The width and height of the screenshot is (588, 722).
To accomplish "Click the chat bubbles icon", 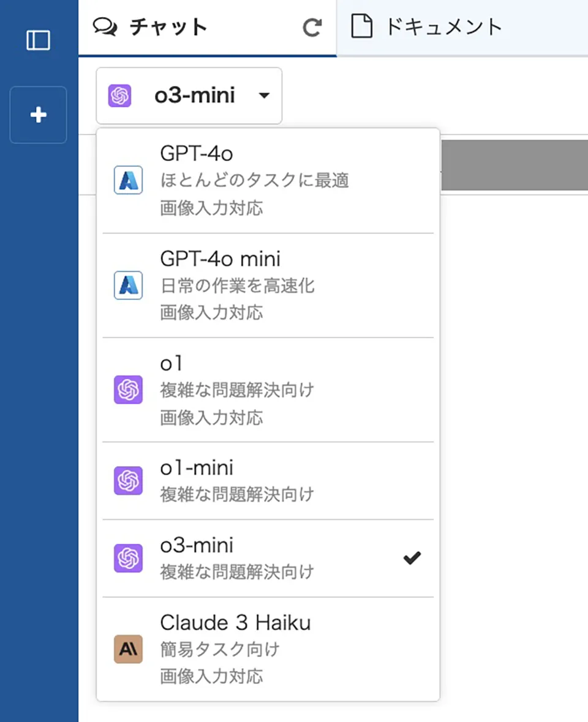I will point(105,27).
